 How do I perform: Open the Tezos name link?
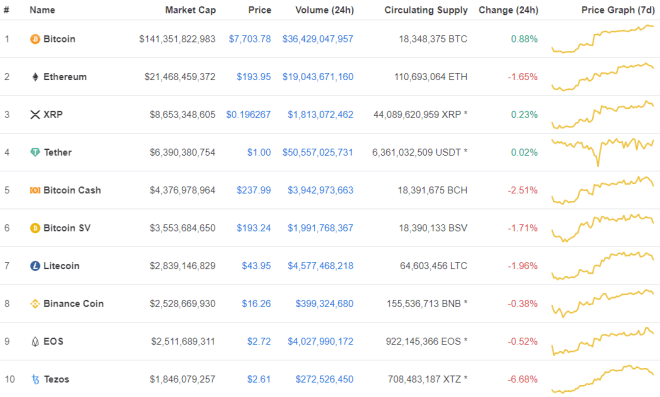pos(56,379)
